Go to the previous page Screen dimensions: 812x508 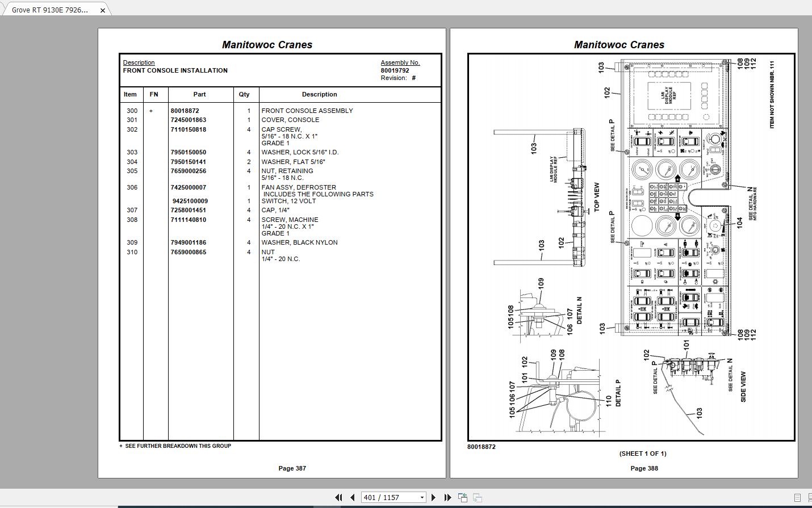(353, 497)
